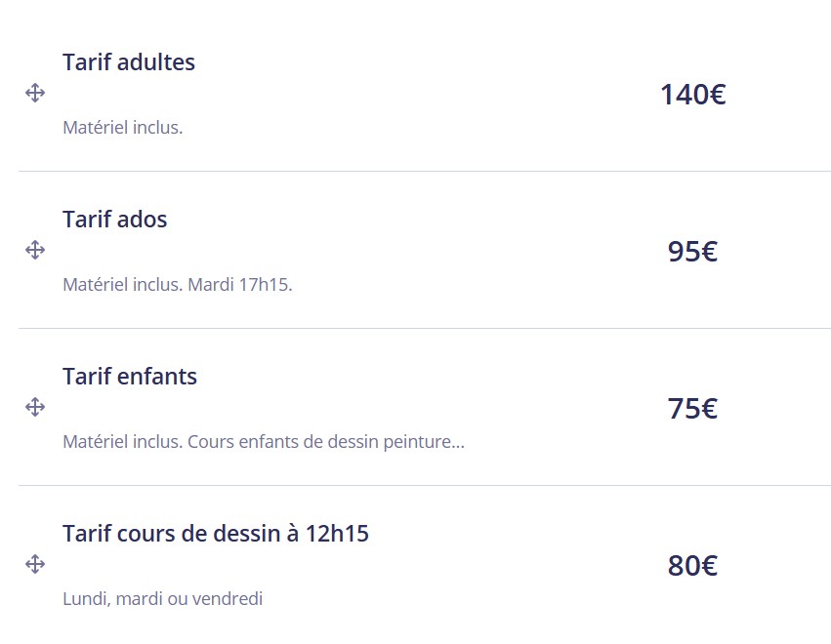
Task: Click the 'Lundi, mardi ou vendredi' text
Action: [162, 599]
